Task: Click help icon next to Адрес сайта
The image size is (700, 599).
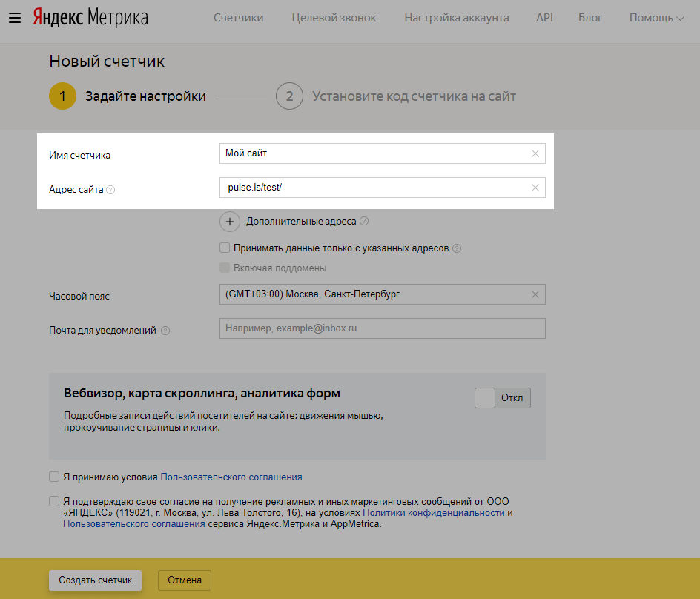Action: [110, 190]
